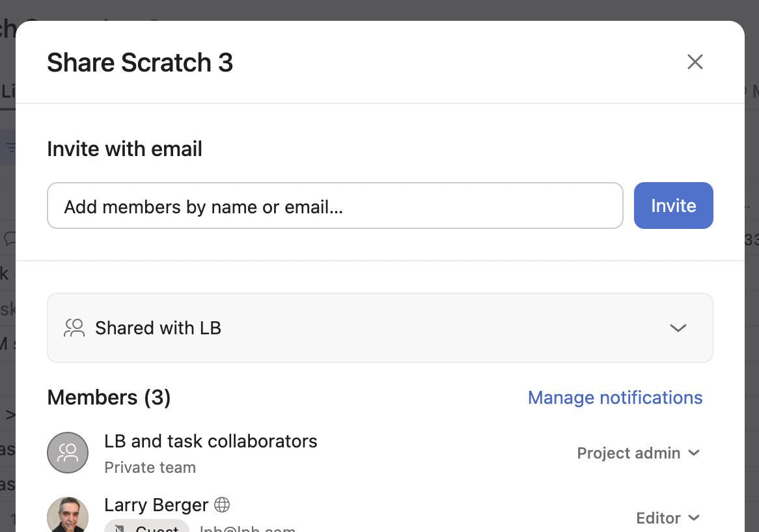Open the Manage notifications link
The width and height of the screenshot is (759, 532).
click(x=614, y=397)
